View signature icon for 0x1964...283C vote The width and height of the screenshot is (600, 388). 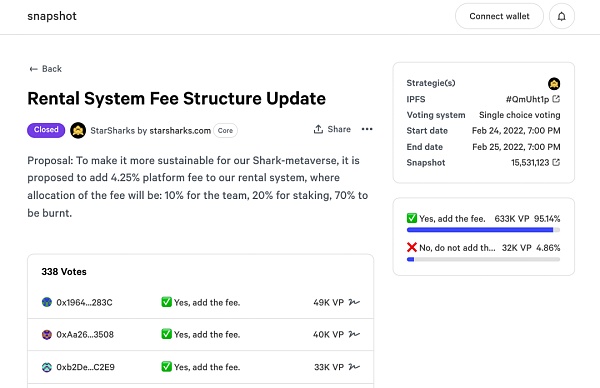click(x=354, y=302)
